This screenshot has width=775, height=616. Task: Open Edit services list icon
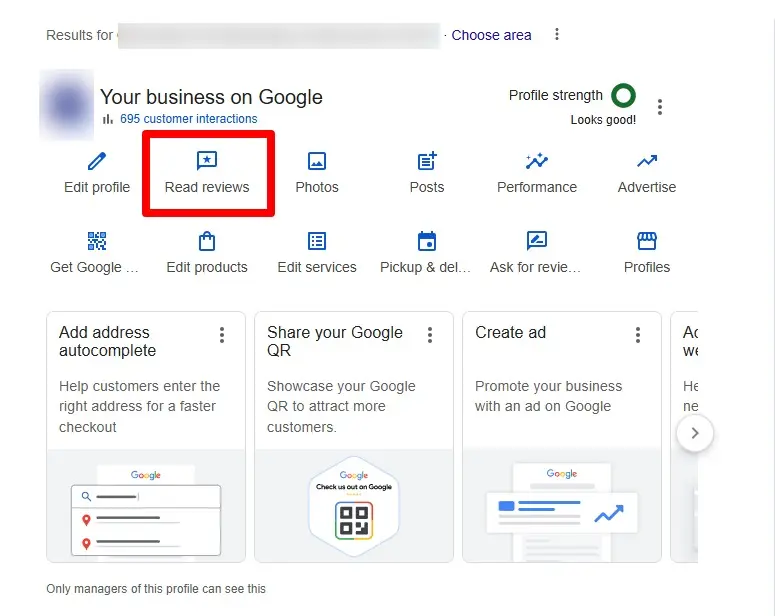pyautogui.click(x=317, y=241)
